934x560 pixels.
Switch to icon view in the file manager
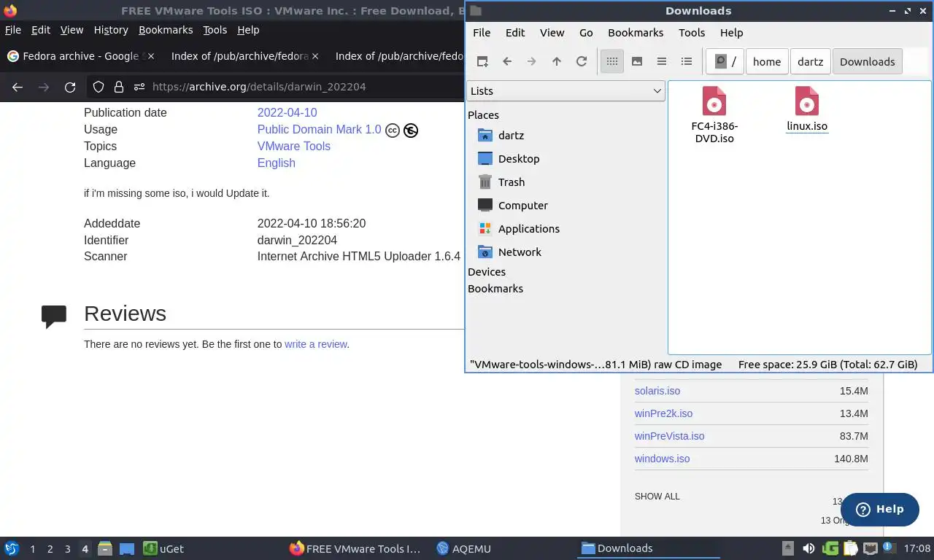(612, 61)
